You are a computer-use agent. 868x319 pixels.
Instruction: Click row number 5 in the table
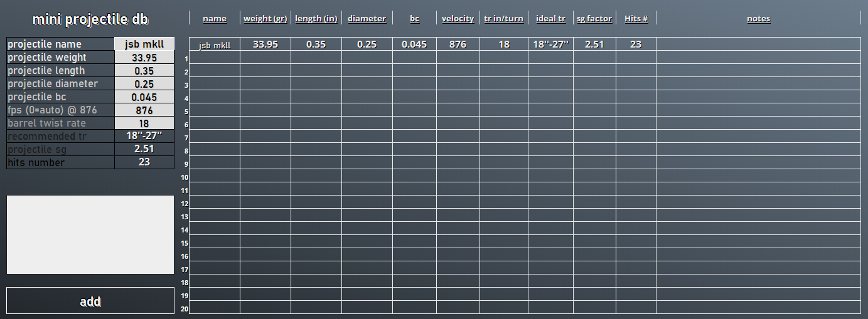[x=186, y=112]
